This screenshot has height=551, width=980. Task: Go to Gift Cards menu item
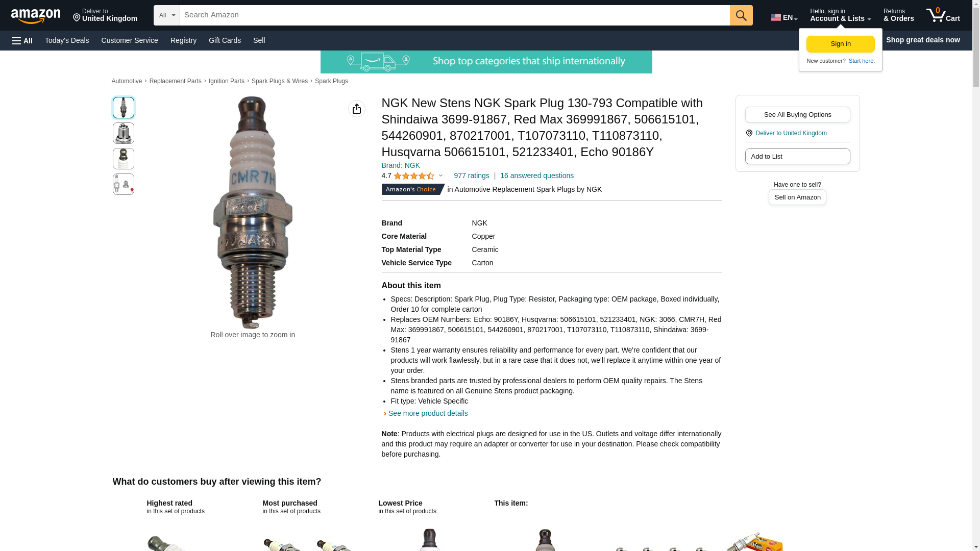coord(225,40)
